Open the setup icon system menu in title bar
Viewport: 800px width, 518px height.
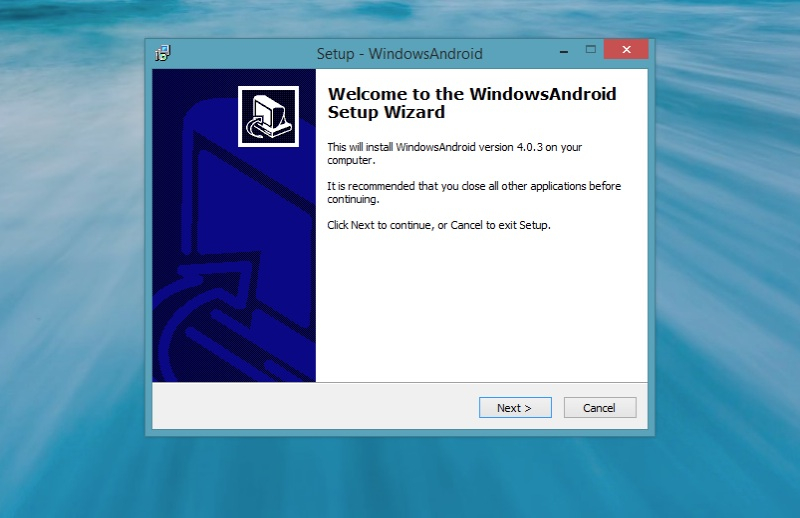(x=163, y=53)
